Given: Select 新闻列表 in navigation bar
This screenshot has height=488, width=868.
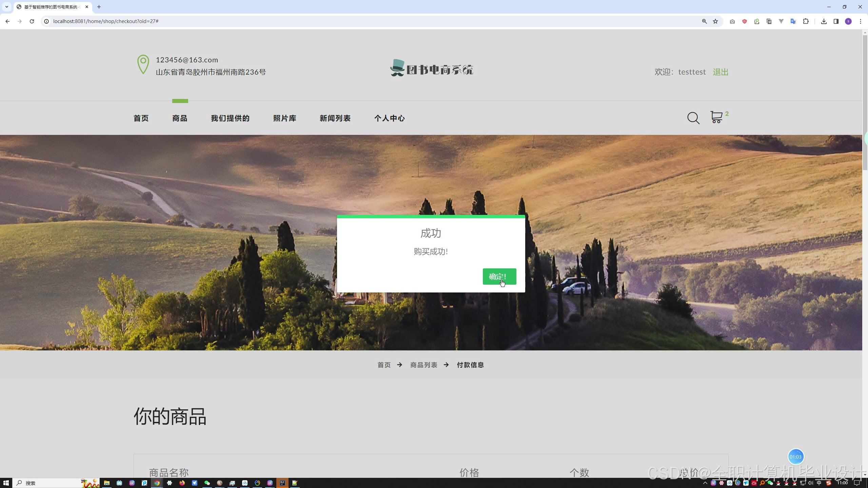Looking at the screenshot, I should tap(335, 118).
